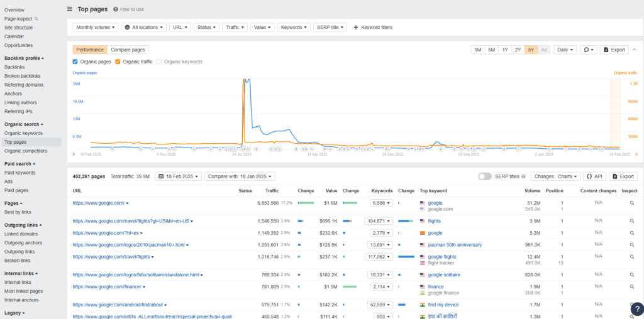Open the Traffic filter dropdown

(235, 27)
